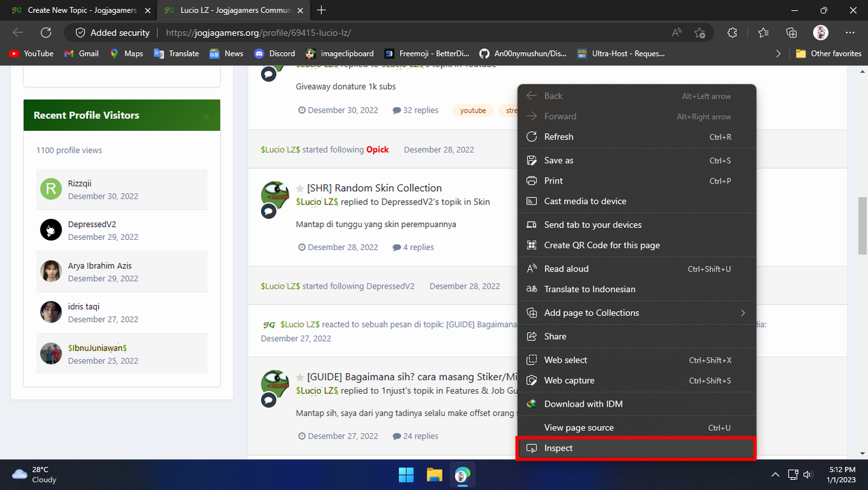Open [SHR] Random Skin Collection topic
Image resolution: width=868 pixels, height=490 pixels.
coord(374,188)
